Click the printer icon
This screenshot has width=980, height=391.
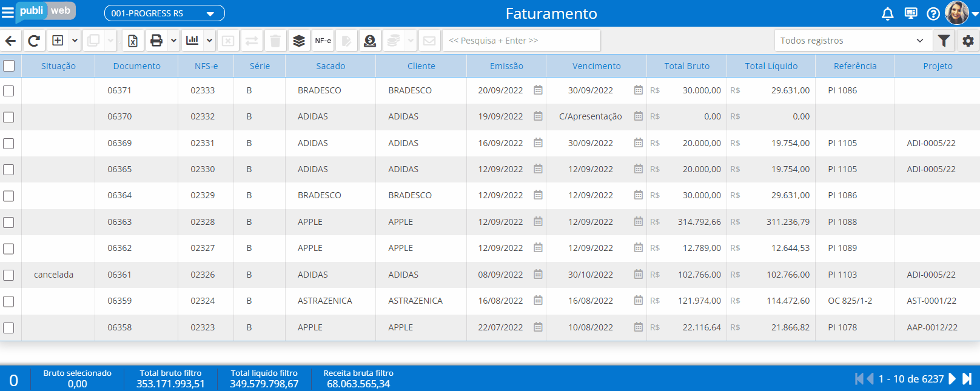156,41
